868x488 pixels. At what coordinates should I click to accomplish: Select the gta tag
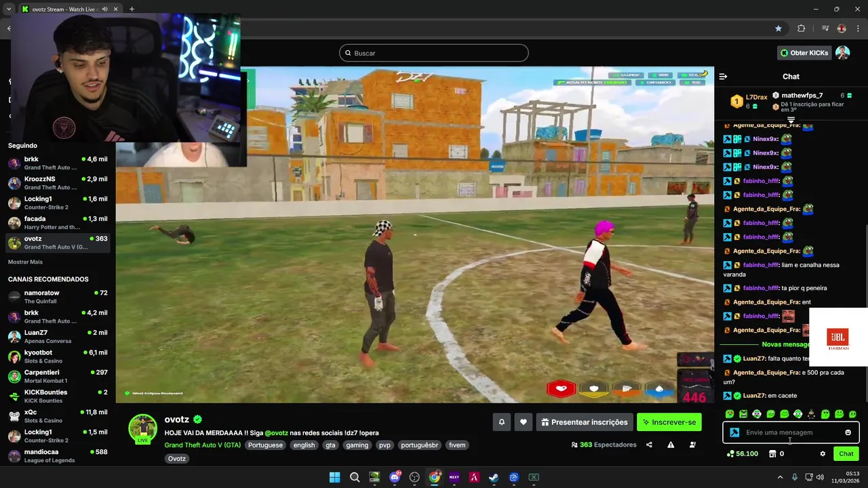[330, 445]
